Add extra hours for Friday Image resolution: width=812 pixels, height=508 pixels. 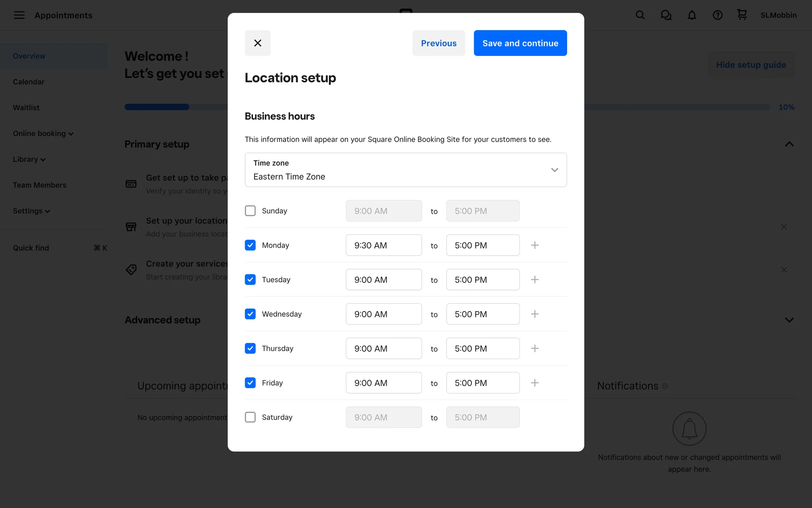pyautogui.click(x=535, y=383)
